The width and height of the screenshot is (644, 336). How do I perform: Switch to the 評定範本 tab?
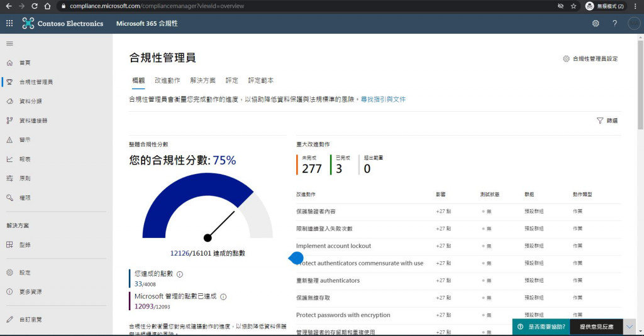[x=261, y=80]
